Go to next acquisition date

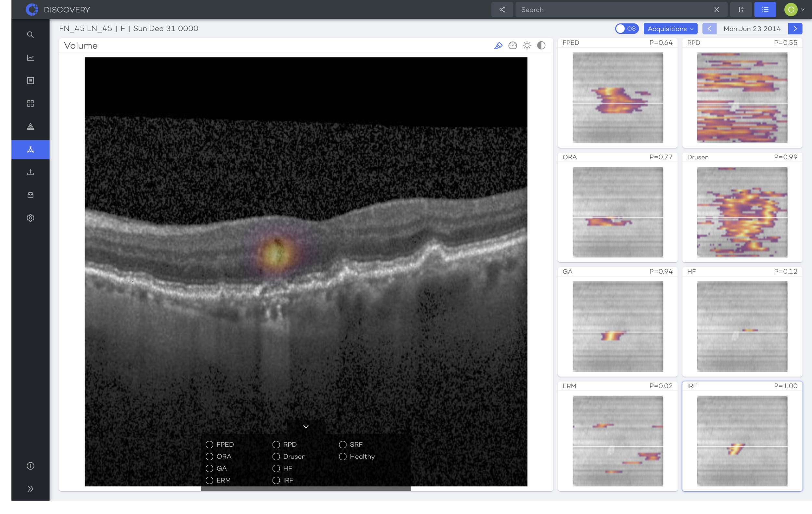pyautogui.click(x=795, y=29)
